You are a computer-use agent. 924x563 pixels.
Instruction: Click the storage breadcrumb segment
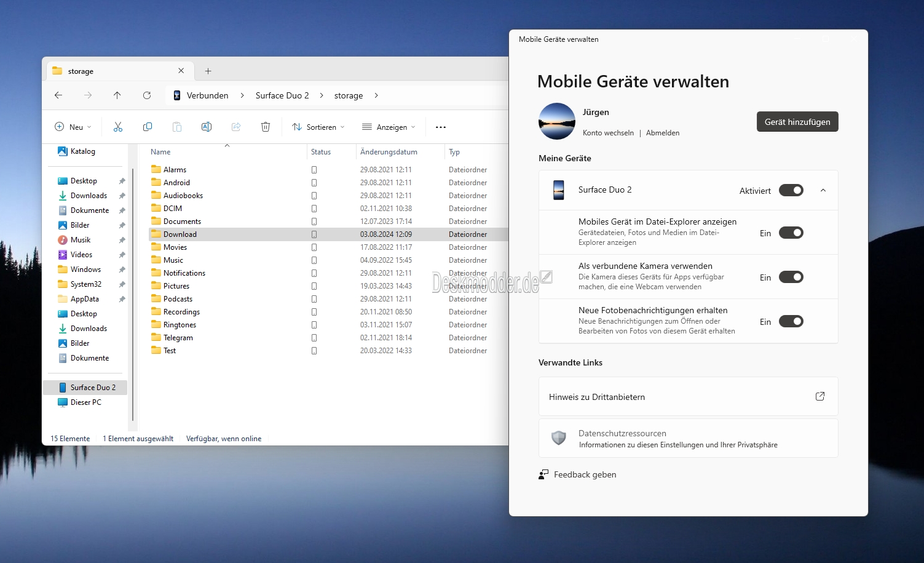(349, 95)
